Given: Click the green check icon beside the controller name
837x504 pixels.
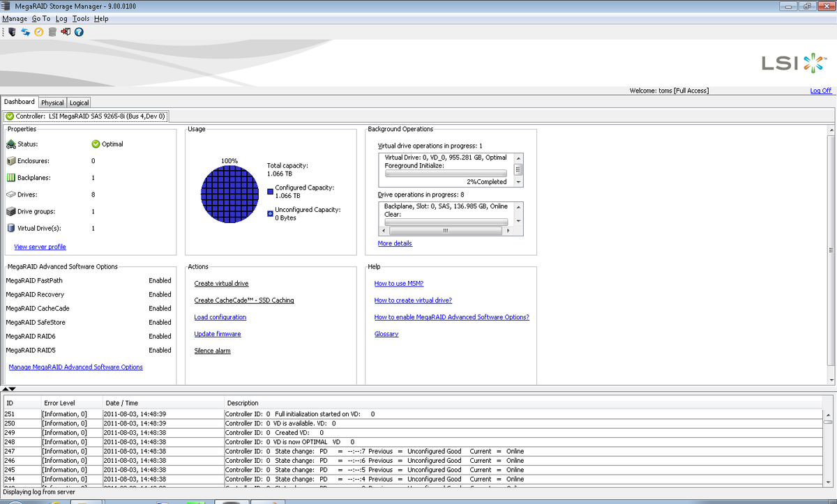Looking at the screenshot, I should click(8, 116).
